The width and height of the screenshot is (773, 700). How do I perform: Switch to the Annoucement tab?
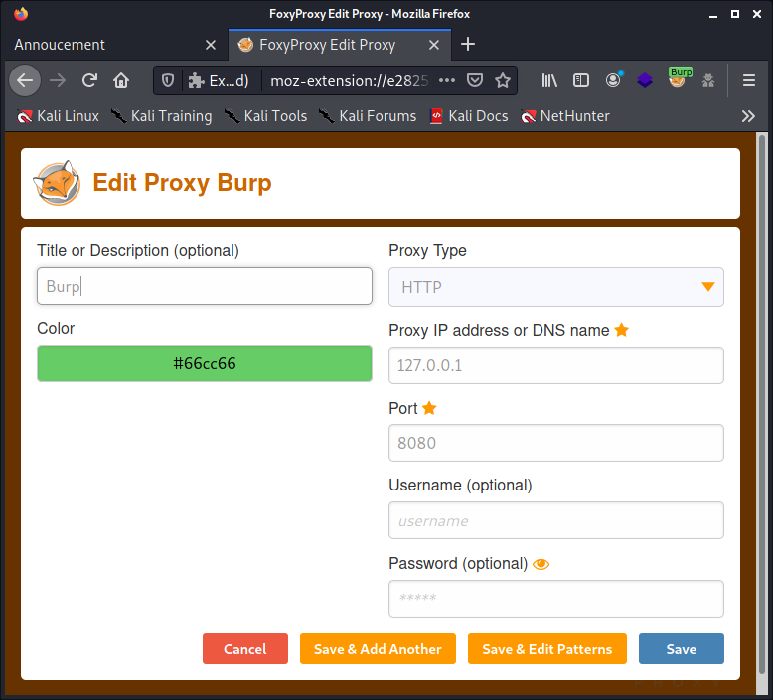pos(116,45)
